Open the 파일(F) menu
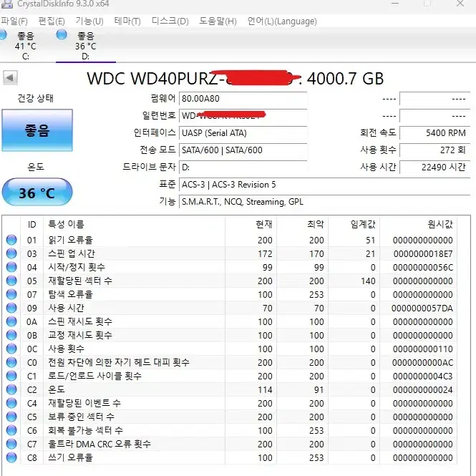The image size is (476, 476). coord(14,21)
